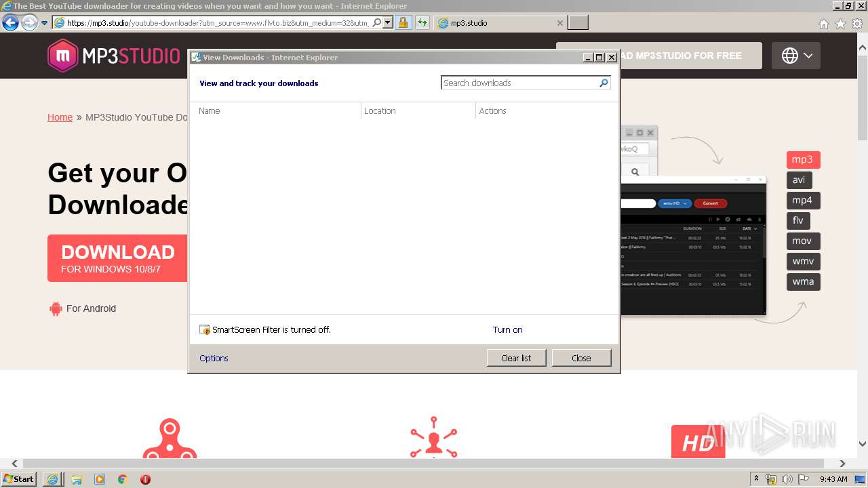Select the mp4 format tag
The width and height of the screenshot is (868, 488).
[x=803, y=201]
